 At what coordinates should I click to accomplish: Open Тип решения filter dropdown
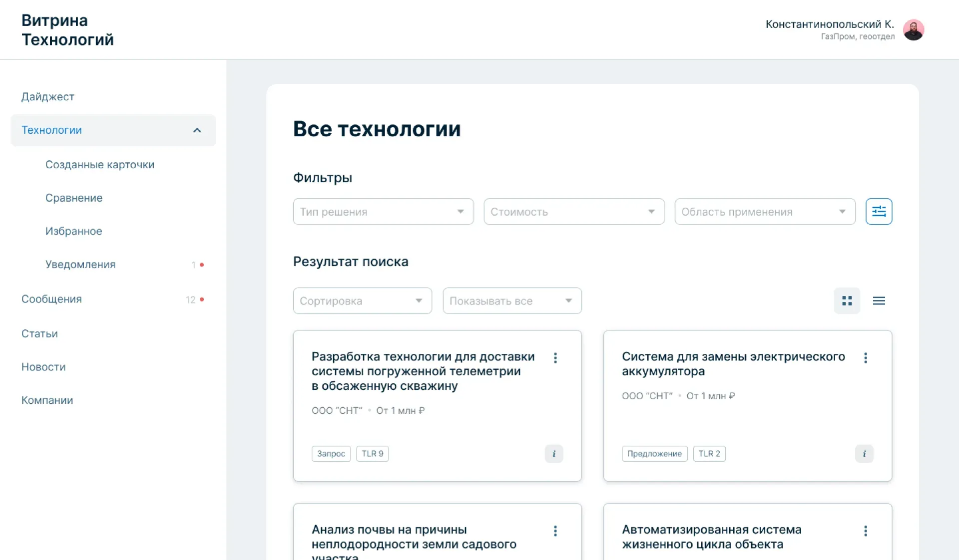tap(383, 212)
